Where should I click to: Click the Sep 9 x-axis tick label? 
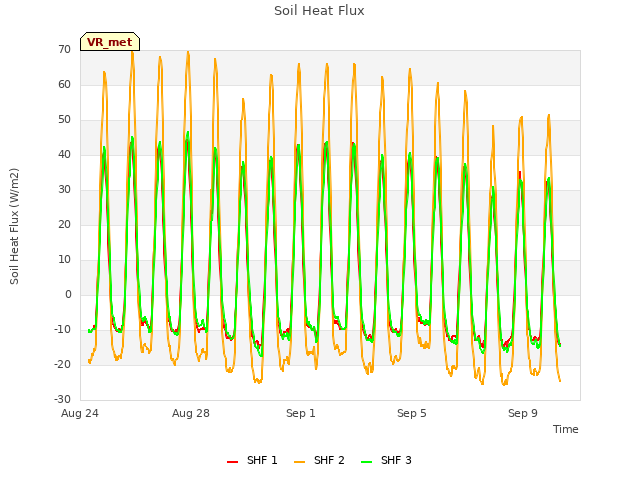pyautogui.click(x=523, y=413)
